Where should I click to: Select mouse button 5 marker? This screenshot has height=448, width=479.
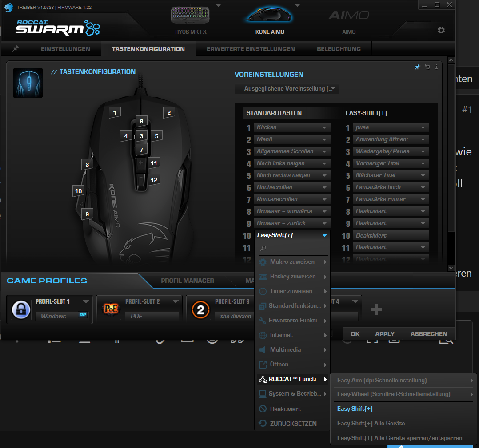[x=156, y=136]
